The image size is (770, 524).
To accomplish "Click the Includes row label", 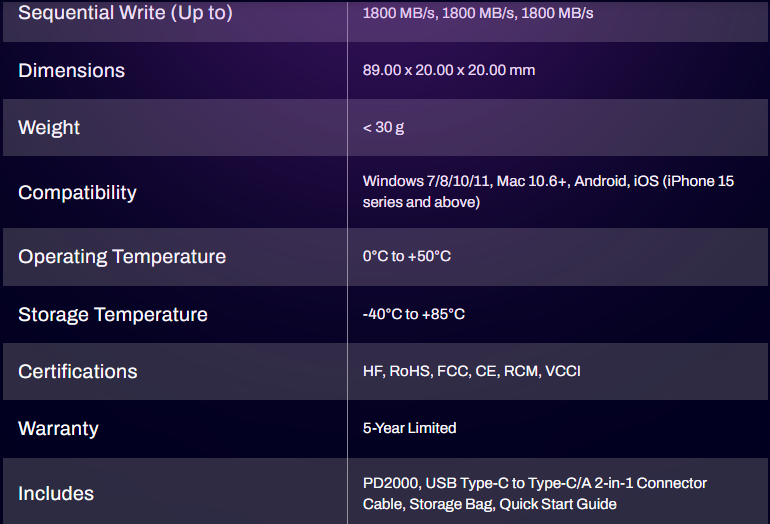I will click(55, 494).
